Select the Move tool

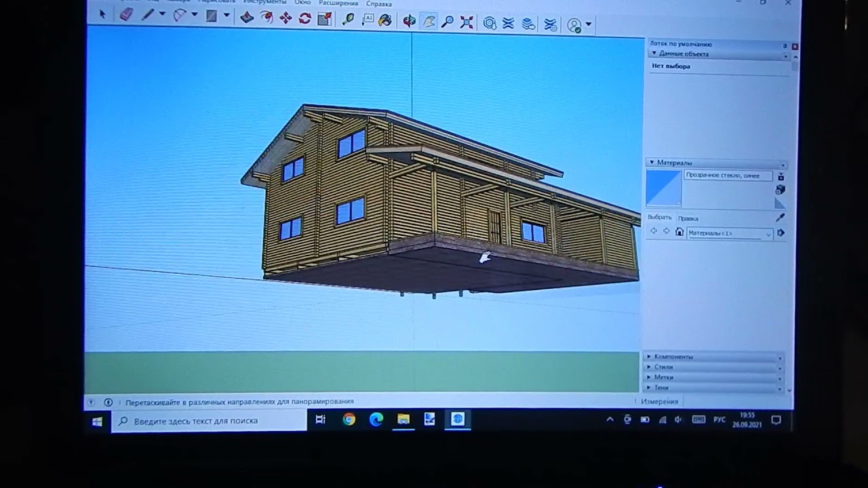pyautogui.click(x=285, y=18)
